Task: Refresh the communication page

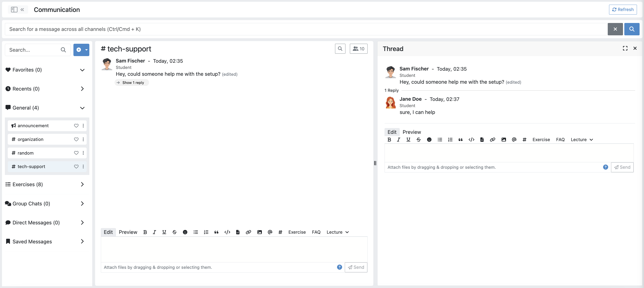Action: (623, 9)
